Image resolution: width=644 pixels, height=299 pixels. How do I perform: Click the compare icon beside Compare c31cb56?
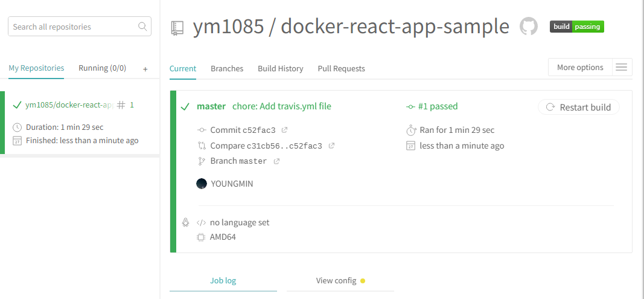(x=201, y=145)
